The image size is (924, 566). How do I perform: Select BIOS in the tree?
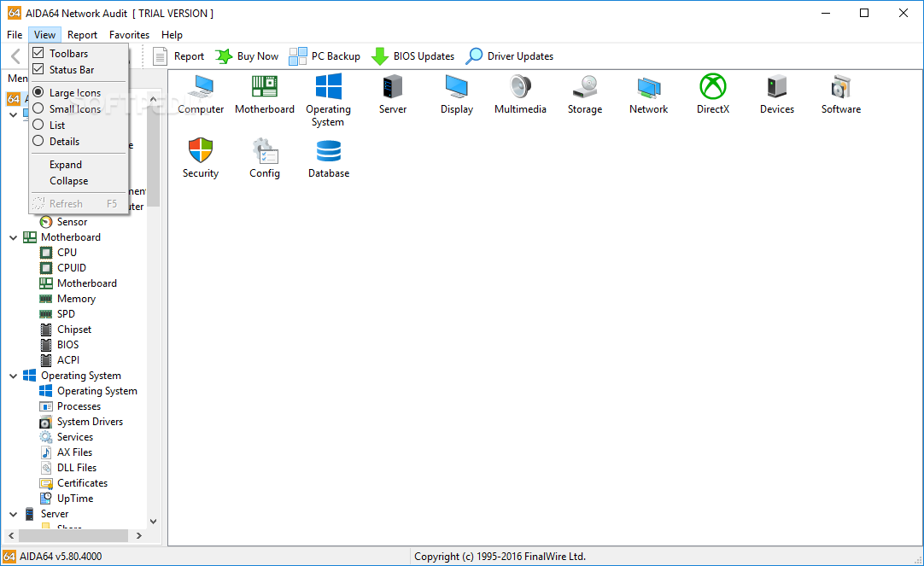pos(59,345)
